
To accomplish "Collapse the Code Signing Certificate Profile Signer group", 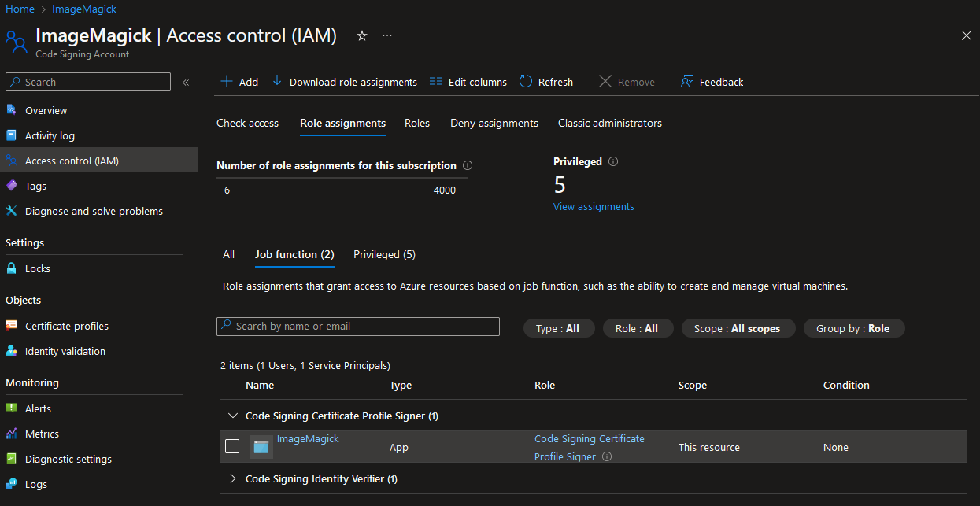I will point(233,416).
